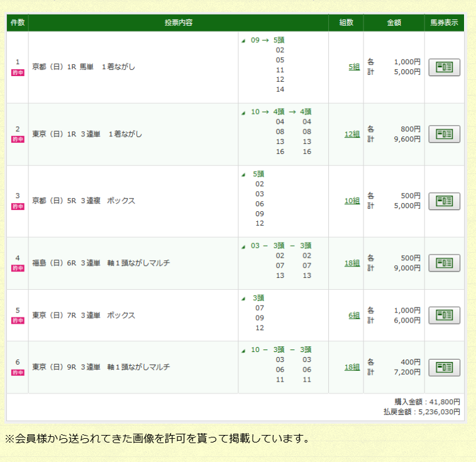The image size is (476, 462).
Task: Collapse the 10 − 3頭 − 3頭 selection
Action: point(244,350)
